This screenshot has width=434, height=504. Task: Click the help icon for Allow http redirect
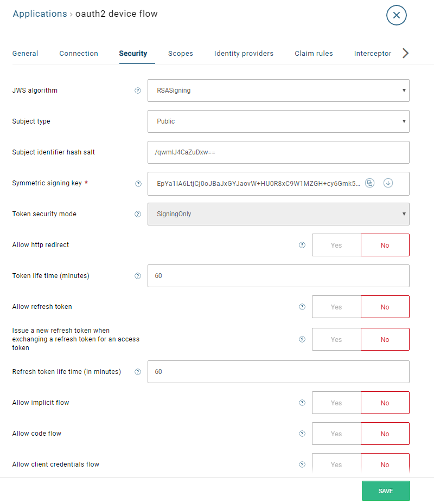(x=302, y=245)
